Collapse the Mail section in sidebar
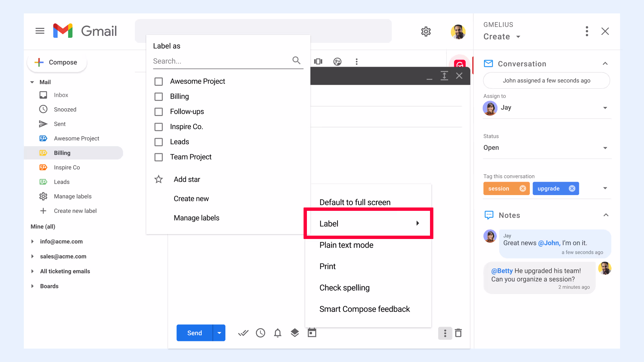Viewport: 644px width, 362px height. pyautogui.click(x=32, y=82)
